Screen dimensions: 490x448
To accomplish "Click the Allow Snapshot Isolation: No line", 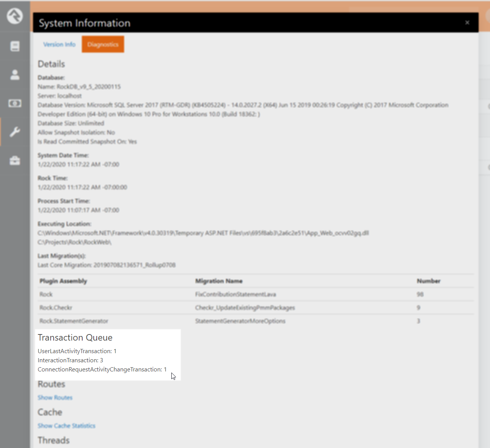I will coord(76,132).
